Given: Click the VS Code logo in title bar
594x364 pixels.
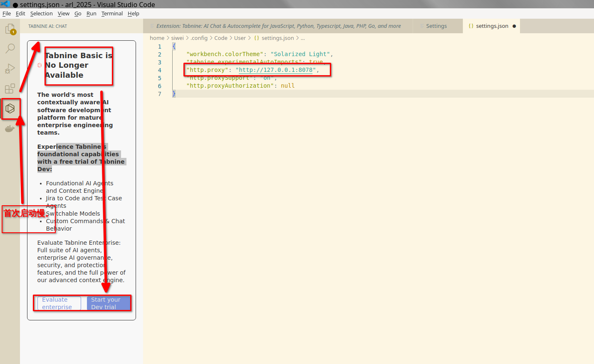Looking at the screenshot, I should (x=5, y=4).
